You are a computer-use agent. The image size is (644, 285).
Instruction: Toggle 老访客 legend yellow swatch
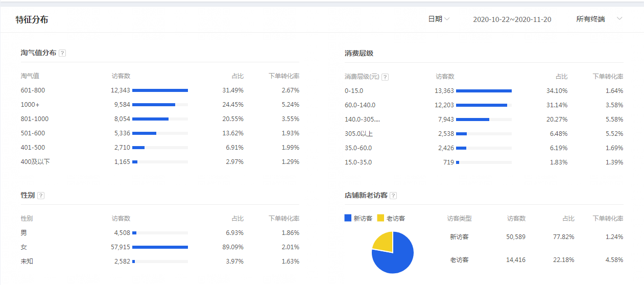click(x=380, y=218)
